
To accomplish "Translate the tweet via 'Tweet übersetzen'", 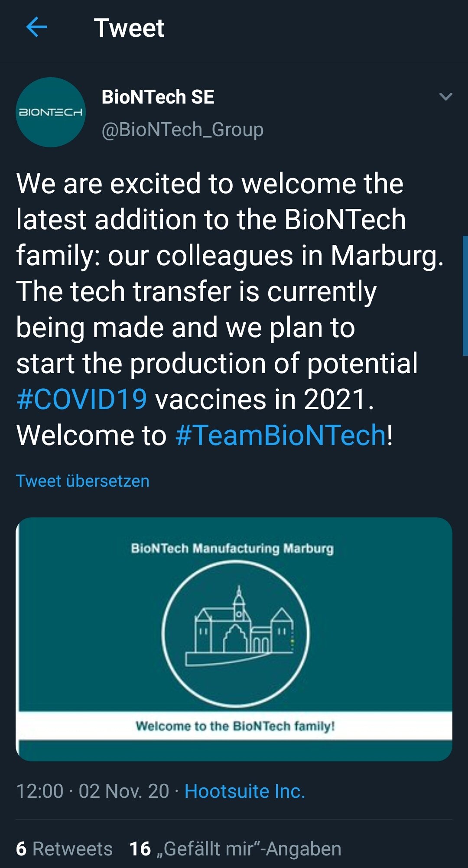I will [82, 481].
